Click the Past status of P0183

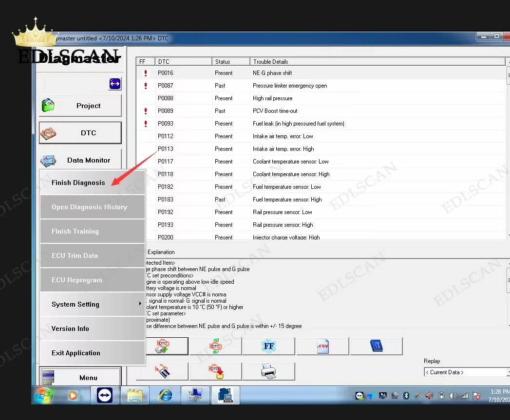click(x=220, y=200)
